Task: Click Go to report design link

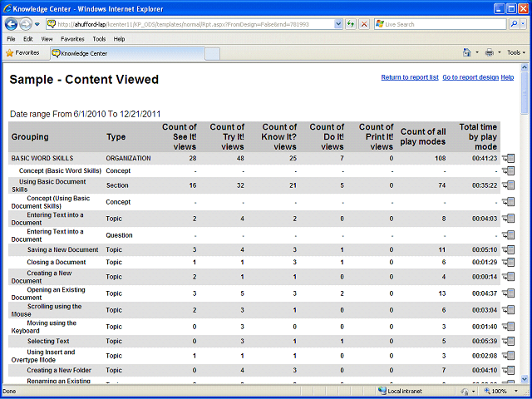Action: click(470, 77)
